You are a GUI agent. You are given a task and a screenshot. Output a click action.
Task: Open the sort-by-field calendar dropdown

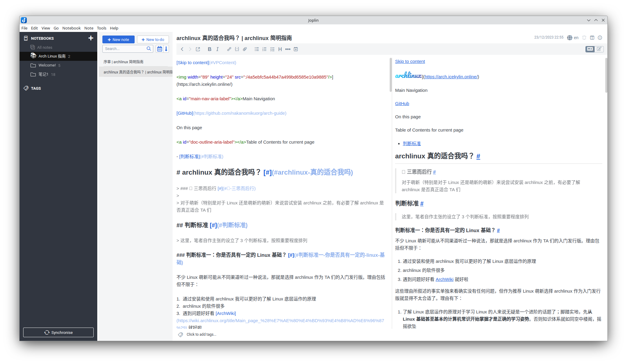160,49
